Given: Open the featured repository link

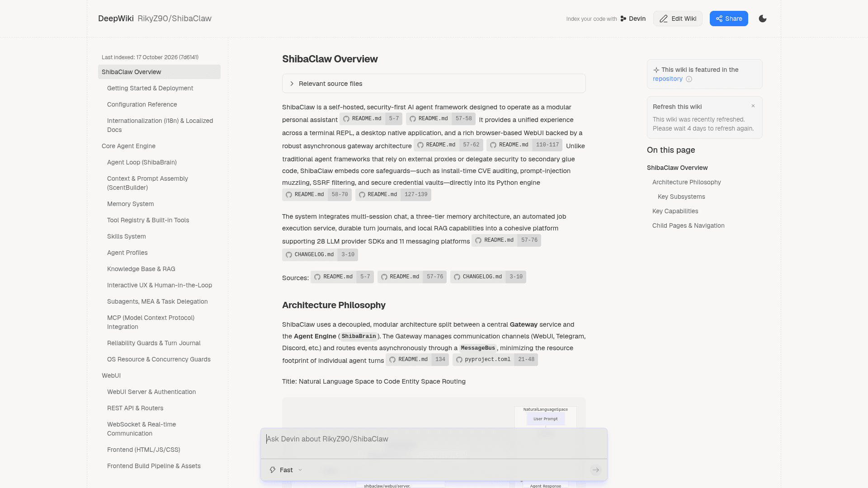Looking at the screenshot, I should [667, 79].
